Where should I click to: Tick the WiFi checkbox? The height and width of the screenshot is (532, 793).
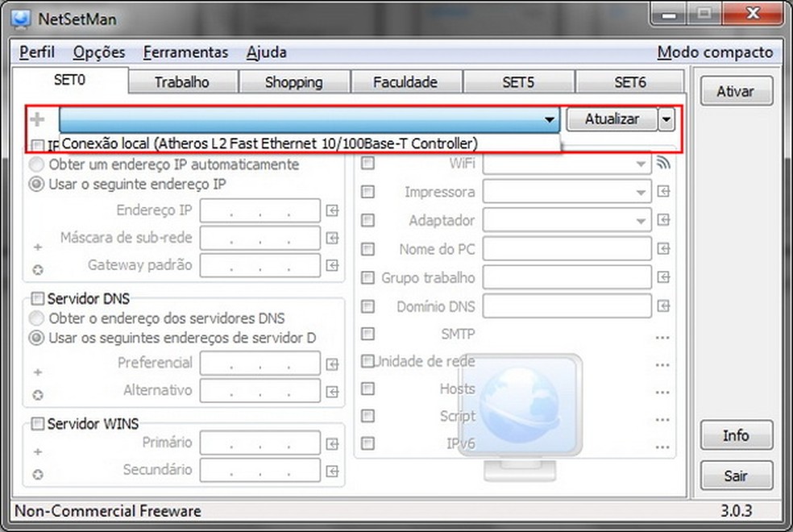[x=367, y=163]
